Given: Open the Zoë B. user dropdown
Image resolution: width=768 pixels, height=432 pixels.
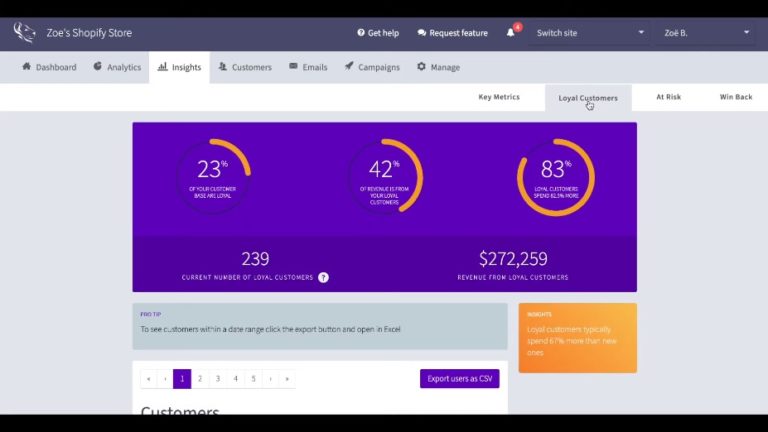Looking at the screenshot, I should 707,33.
